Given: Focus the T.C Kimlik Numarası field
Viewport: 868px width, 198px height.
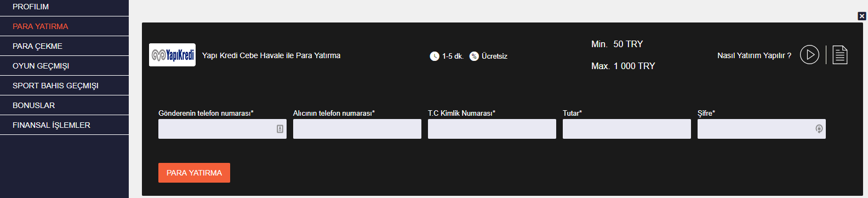Looking at the screenshot, I should 492,129.
